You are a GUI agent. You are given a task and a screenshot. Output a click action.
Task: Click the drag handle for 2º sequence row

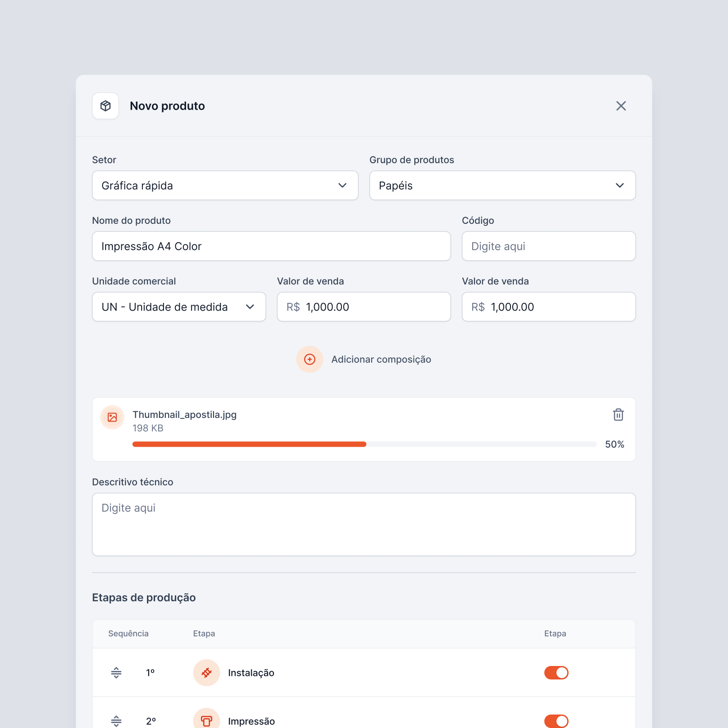[x=116, y=721]
